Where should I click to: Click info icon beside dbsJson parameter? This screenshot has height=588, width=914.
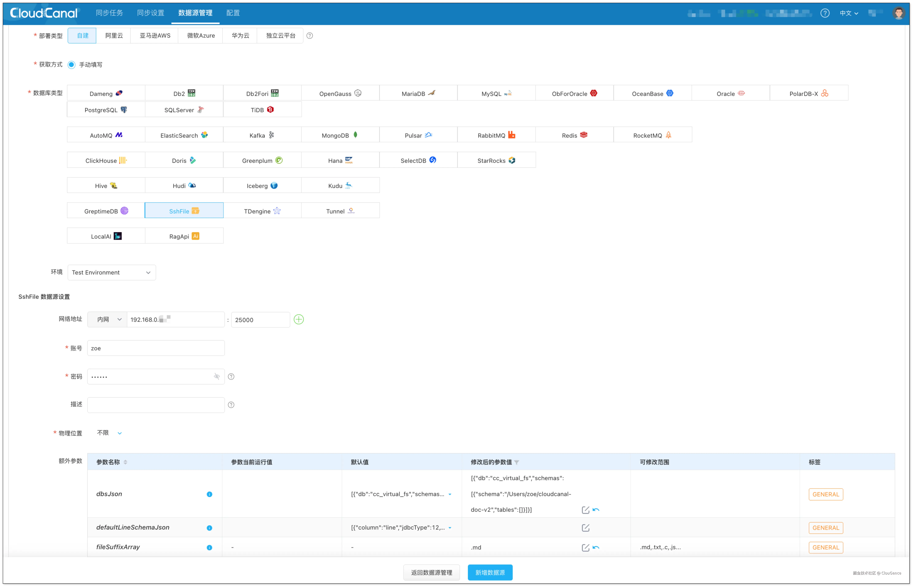pos(209,494)
